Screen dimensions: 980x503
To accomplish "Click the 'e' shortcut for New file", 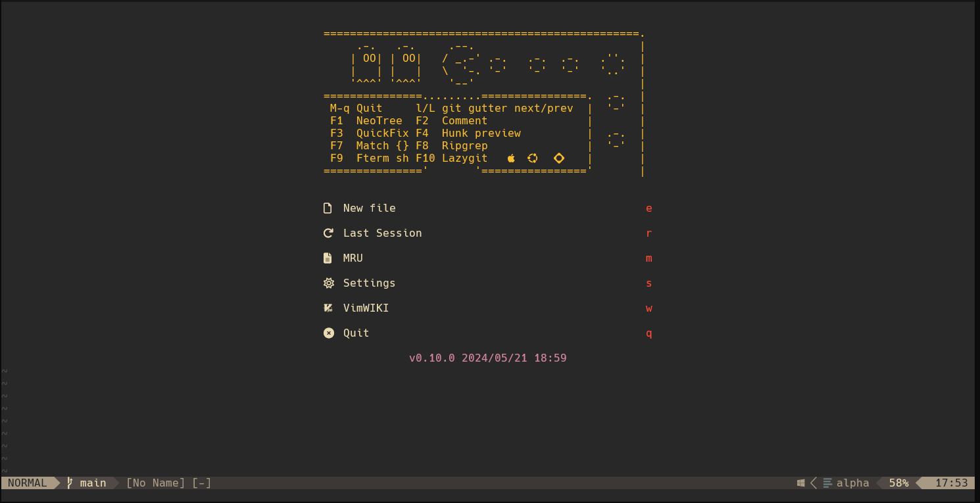I will [x=649, y=208].
